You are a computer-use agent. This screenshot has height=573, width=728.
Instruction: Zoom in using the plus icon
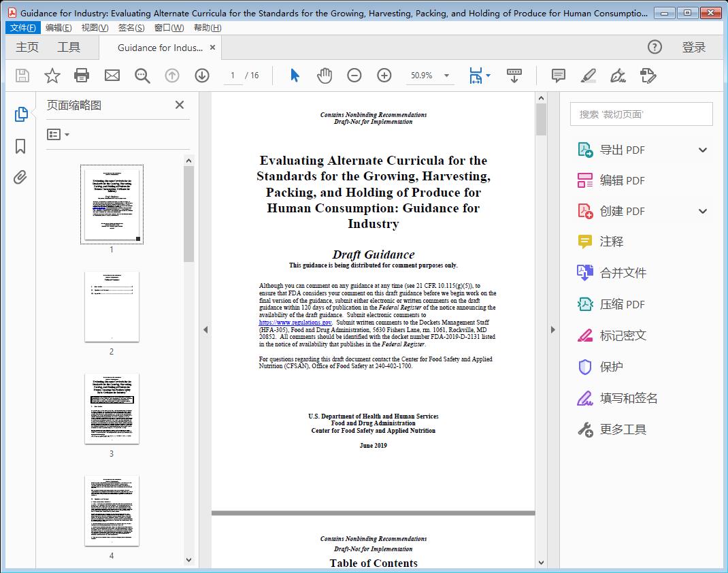[384, 76]
